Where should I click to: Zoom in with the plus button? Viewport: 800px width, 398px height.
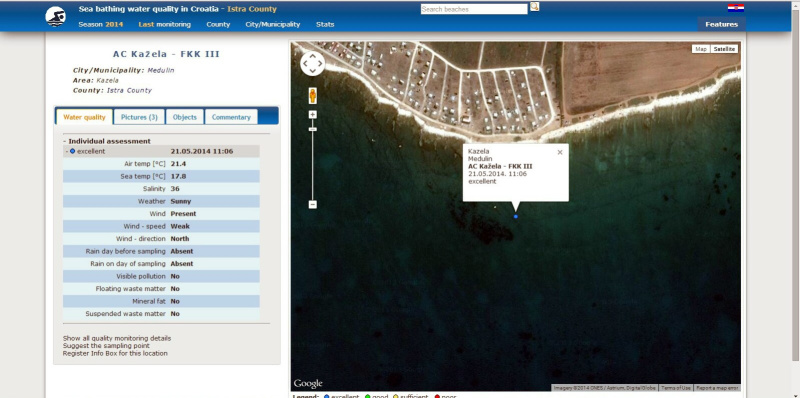click(x=313, y=115)
